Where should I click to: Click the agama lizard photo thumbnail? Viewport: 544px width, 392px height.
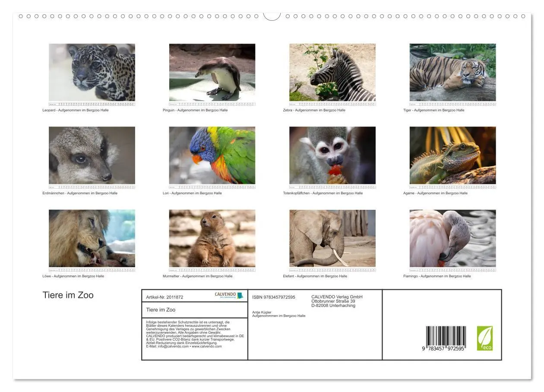(452, 155)
